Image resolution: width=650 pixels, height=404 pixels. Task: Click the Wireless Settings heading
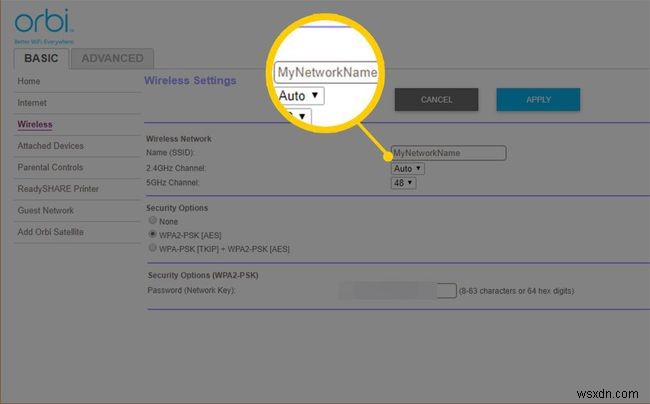(190, 81)
